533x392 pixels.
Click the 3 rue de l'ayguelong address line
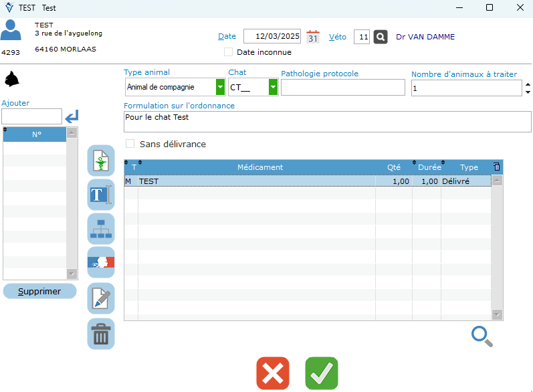[x=68, y=33]
